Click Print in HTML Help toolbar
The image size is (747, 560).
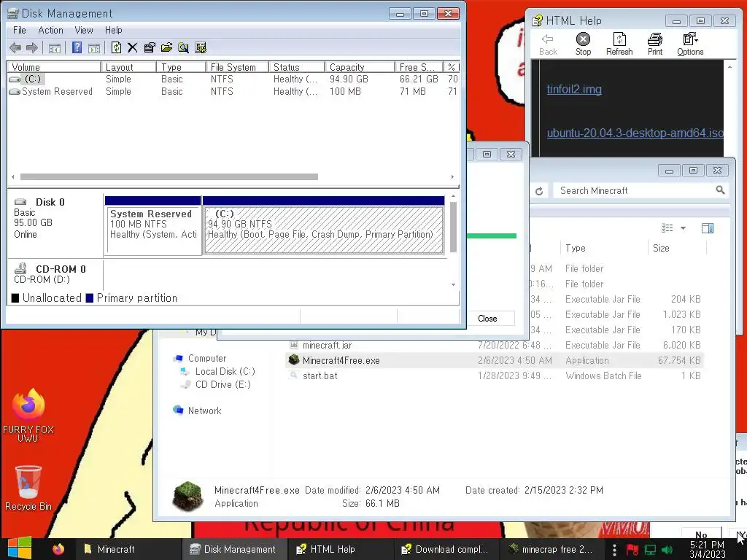pyautogui.click(x=655, y=44)
